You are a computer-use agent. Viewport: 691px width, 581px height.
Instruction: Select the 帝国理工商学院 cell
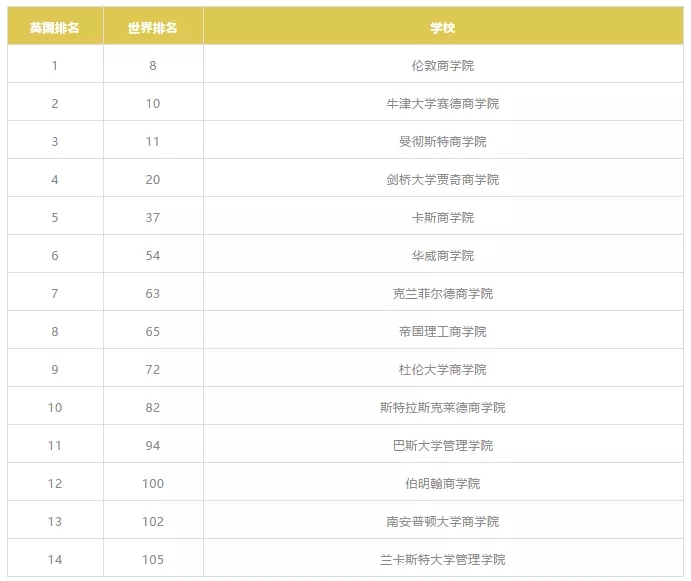pyautogui.click(x=443, y=332)
